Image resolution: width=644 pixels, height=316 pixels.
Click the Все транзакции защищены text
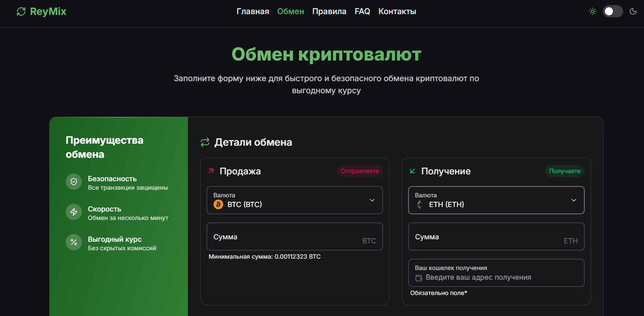(x=128, y=188)
